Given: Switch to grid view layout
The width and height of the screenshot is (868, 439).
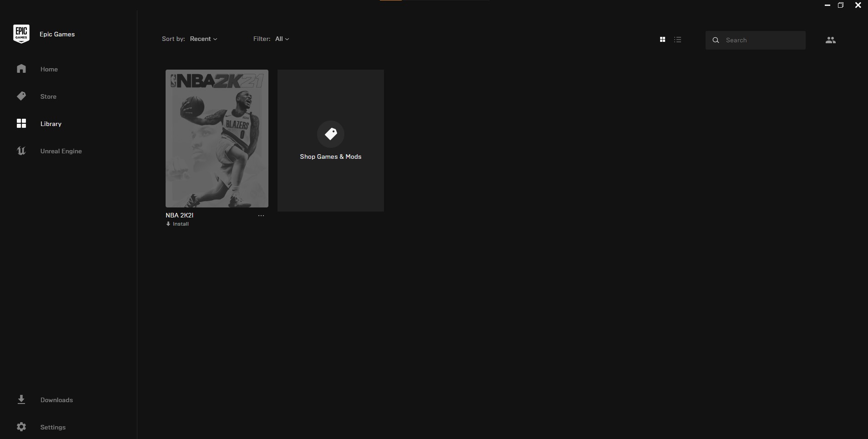Looking at the screenshot, I should click(662, 40).
